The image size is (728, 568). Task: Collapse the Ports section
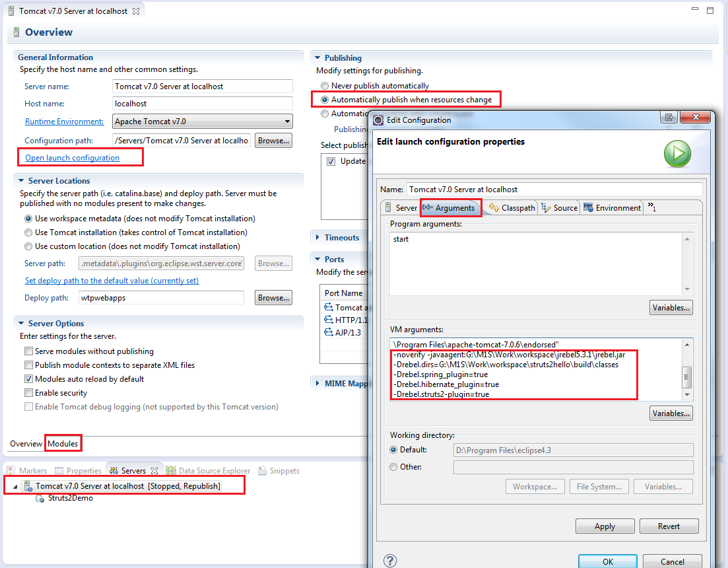tap(317, 259)
